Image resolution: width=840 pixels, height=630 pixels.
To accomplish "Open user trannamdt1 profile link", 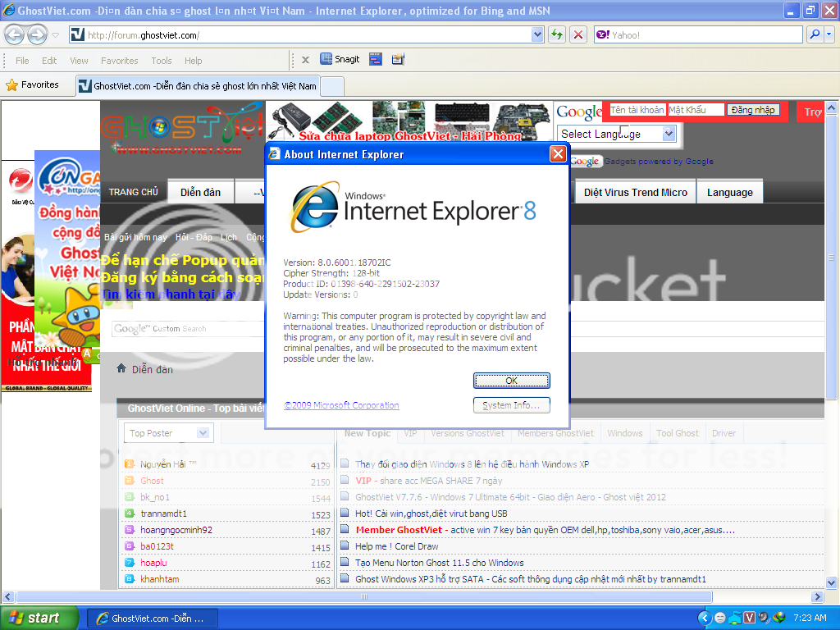I will pos(163,514).
